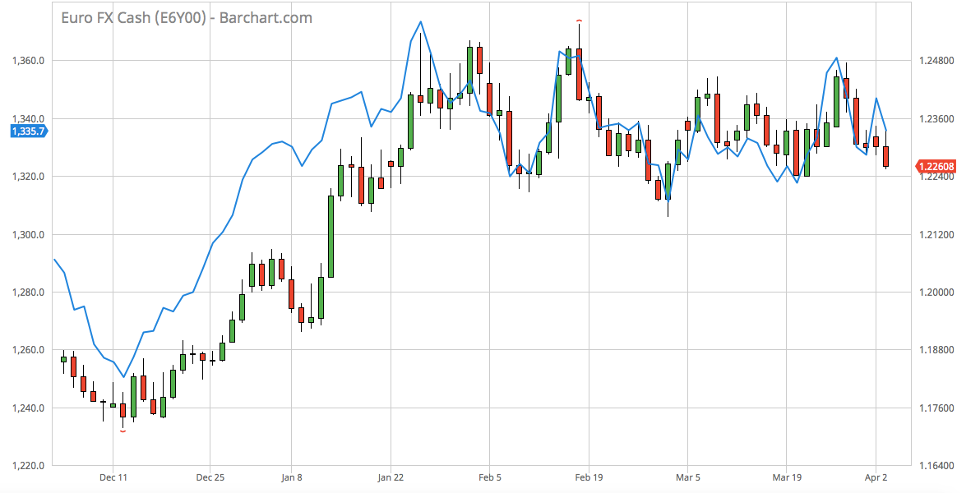
Task: Select the Dec 25 date label
Action: pos(210,477)
